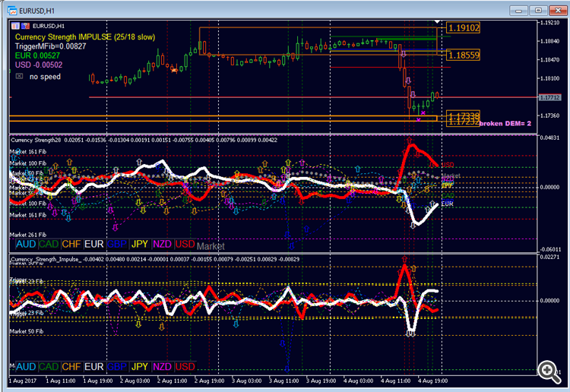Toggle Market line in the Currency Strength28 panel
The image size is (570, 392).
pyautogui.click(x=211, y=246)
